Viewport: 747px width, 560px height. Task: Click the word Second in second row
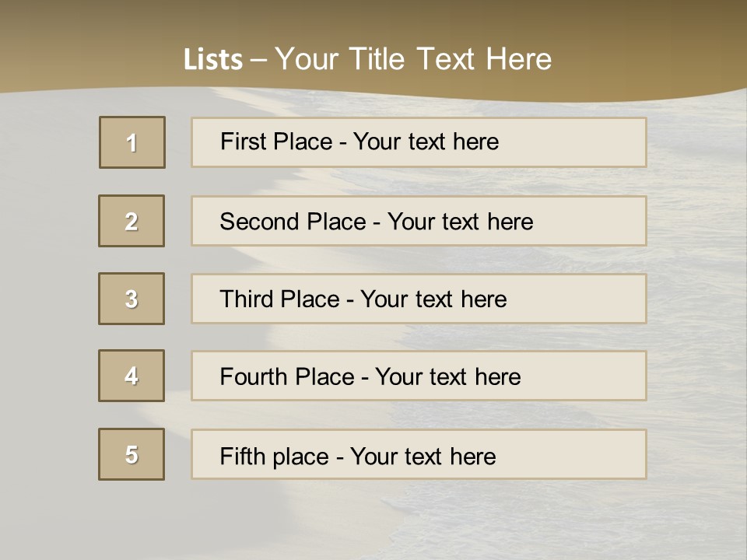[x=258, y=222]
